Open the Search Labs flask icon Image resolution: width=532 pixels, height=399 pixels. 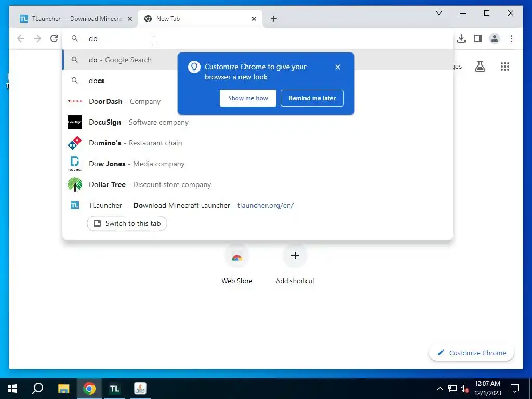coord(480,66)
